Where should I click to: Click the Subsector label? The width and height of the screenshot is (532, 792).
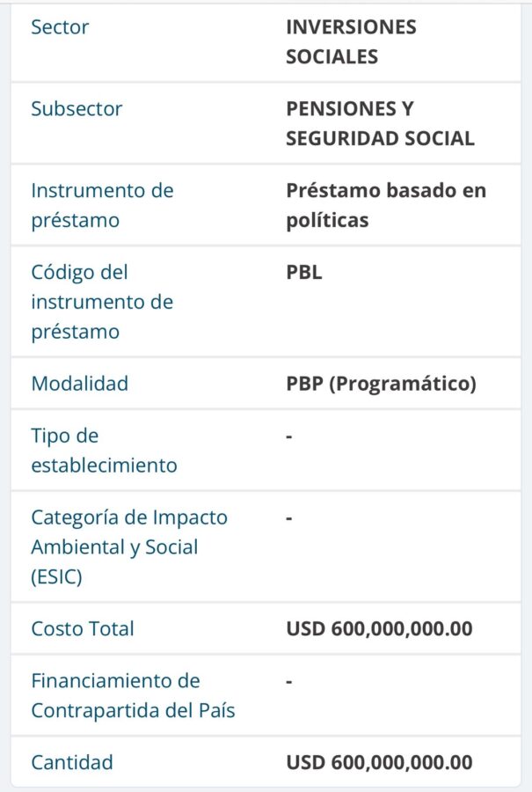click(77, 109)
